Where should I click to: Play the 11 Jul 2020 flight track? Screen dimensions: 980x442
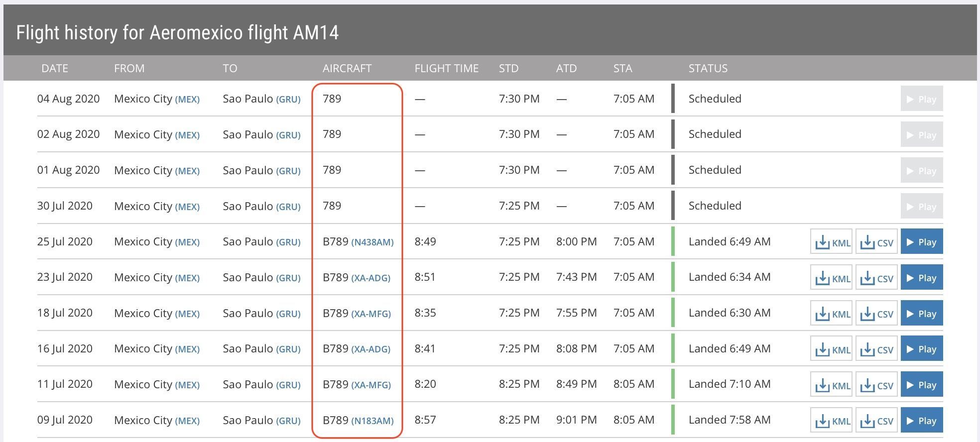pos(922,385)
